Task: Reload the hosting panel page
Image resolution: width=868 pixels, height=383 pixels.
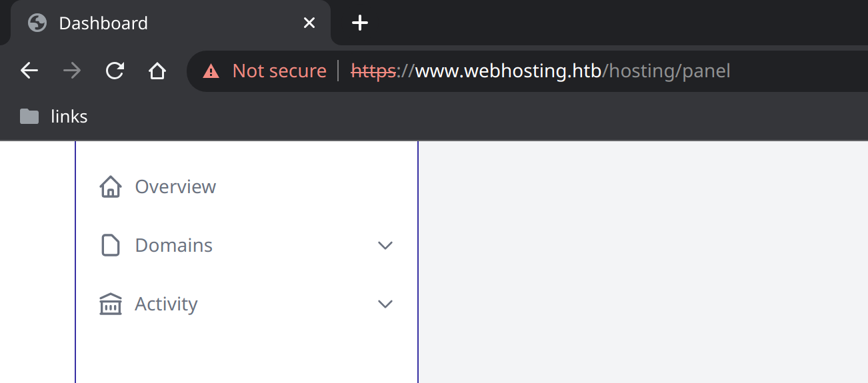Action: coord(115,71)
